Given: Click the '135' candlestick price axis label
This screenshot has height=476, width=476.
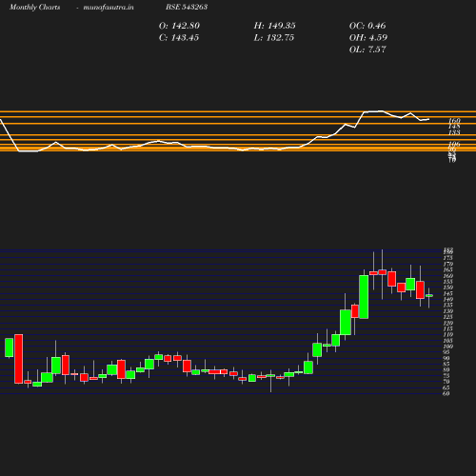Looking at the screenshot, I should click(448, 306).
